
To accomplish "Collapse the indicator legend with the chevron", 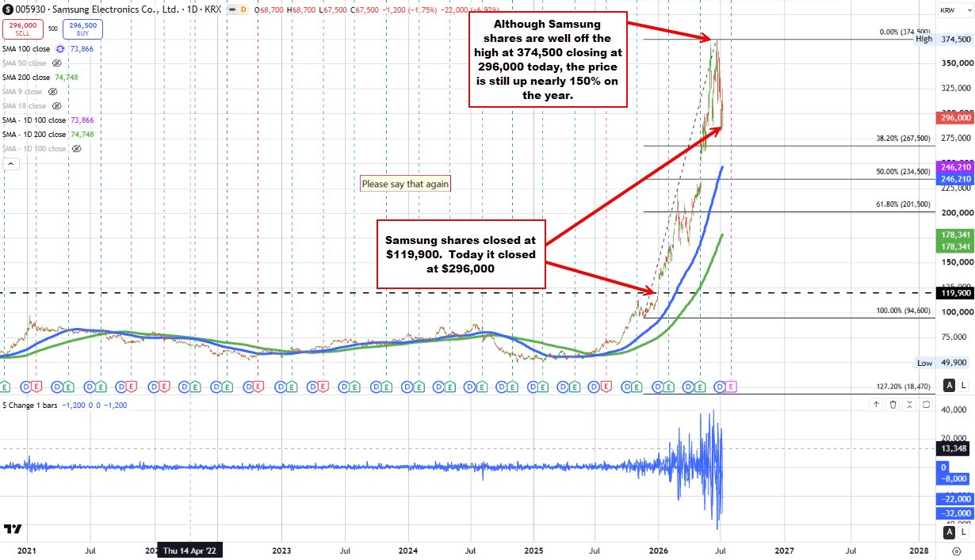I will coord(12,164).
